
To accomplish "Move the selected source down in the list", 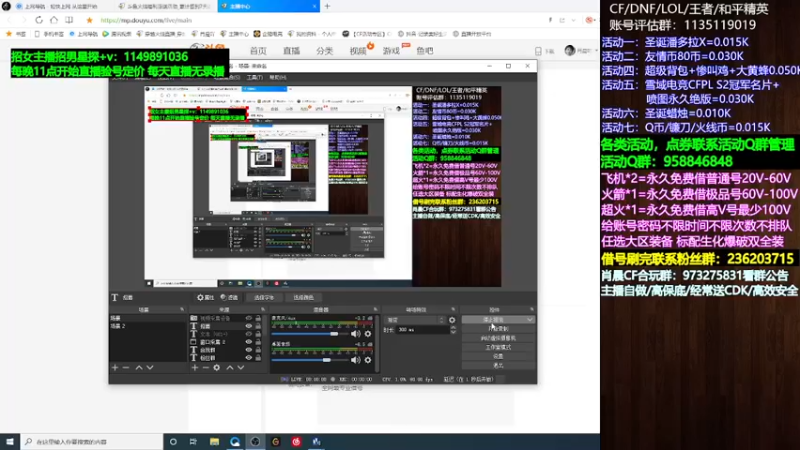I will 241,367.
